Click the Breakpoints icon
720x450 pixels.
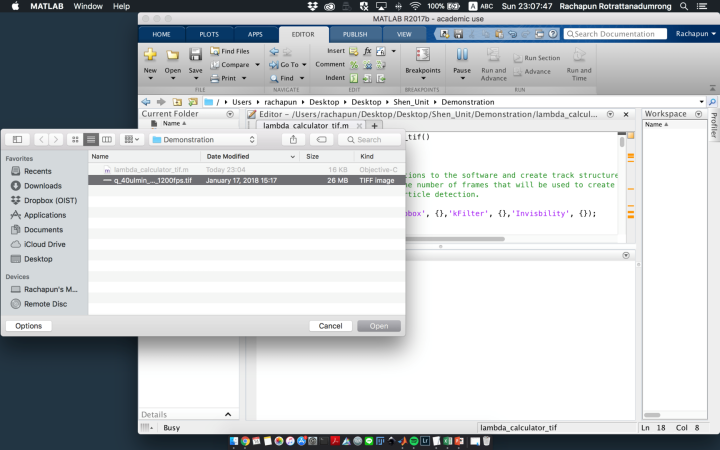click(x=422, y=56)
